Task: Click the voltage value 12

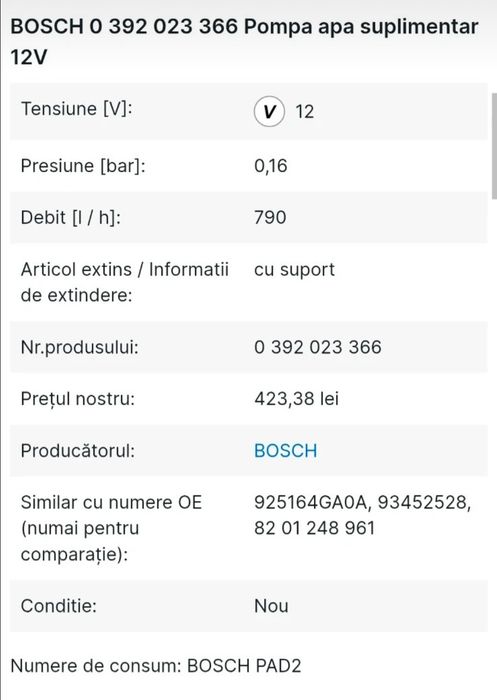Action: point(305,112)
